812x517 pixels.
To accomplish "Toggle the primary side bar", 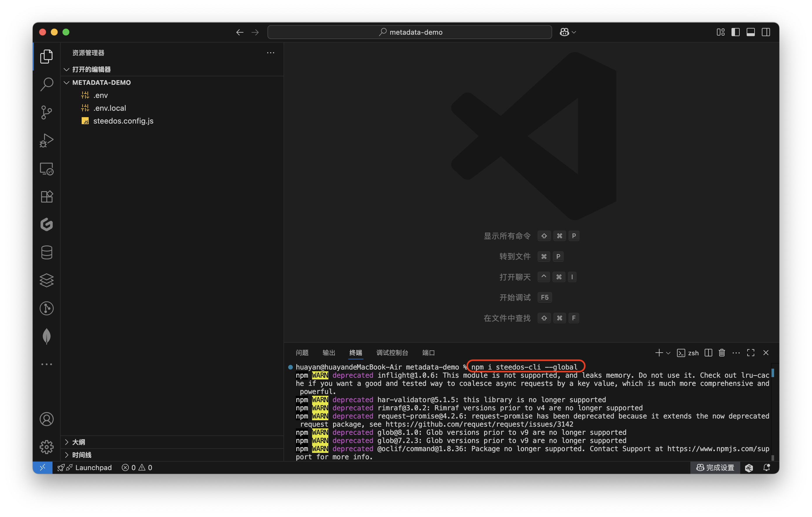I will pyautogui.click(x=736, y=32).
